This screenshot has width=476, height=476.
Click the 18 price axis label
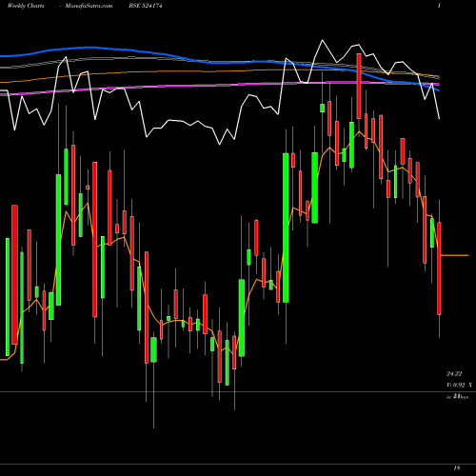[x=457, y=467]
